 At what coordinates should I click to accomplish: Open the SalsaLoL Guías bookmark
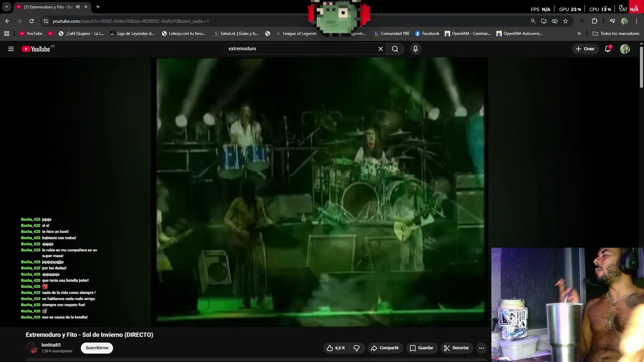[x=236, y=34]
